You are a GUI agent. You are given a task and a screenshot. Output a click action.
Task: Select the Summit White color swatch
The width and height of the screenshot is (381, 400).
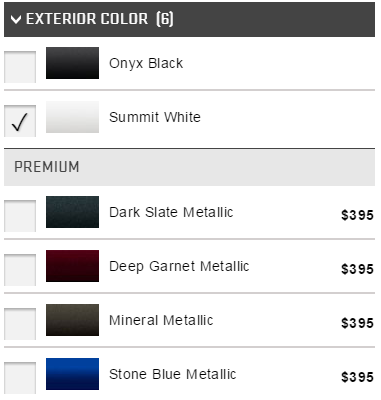point(72,117)
